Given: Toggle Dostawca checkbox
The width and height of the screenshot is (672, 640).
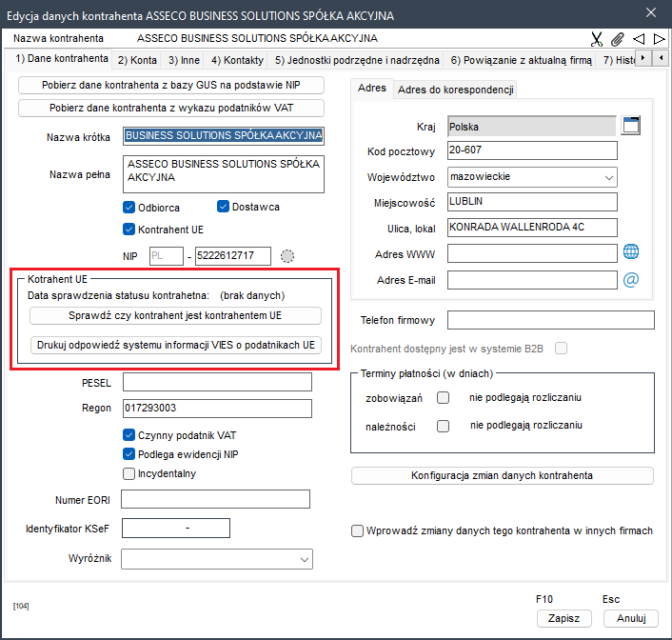Looking at the screenshot, I should (x=224, y=207).
